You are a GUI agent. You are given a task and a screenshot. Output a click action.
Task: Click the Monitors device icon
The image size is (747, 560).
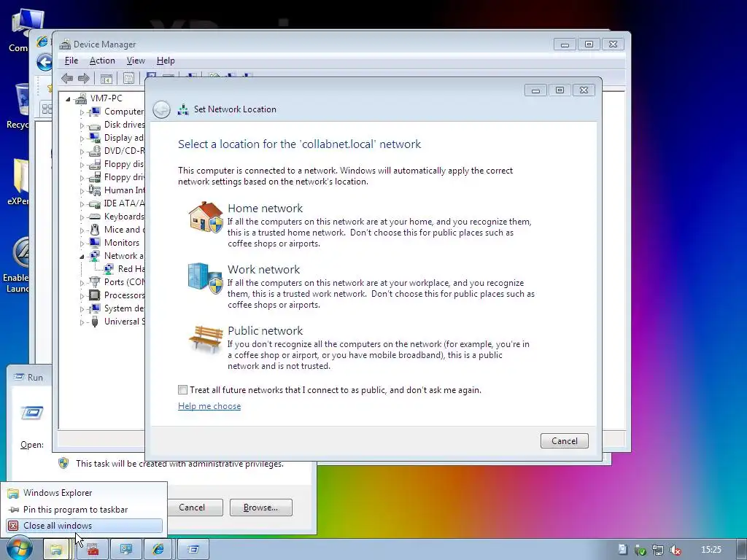pos(95,242)
